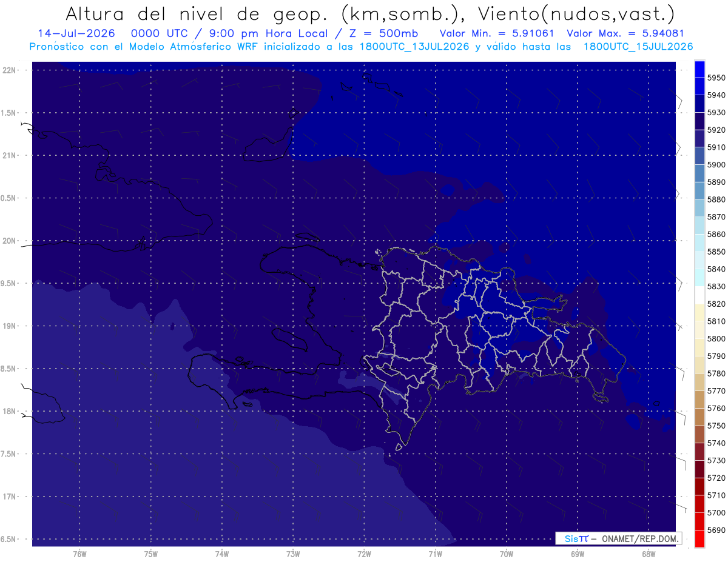Click the '5930' color bar label

(716, 113)
